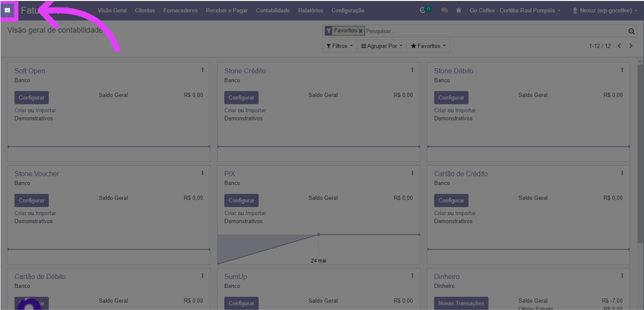Open the Soft Open card kebab menu
644x310 pixels.
click(x=203, y=70)
